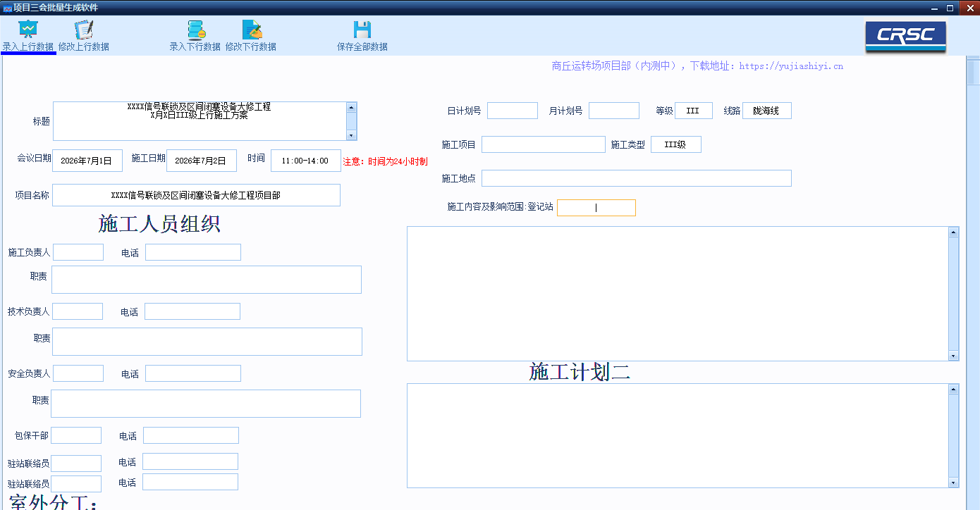980x510 pixels.
Task: Click scroll-down arrow in 施工计划二 box
Action: click(x=954, y=483)
